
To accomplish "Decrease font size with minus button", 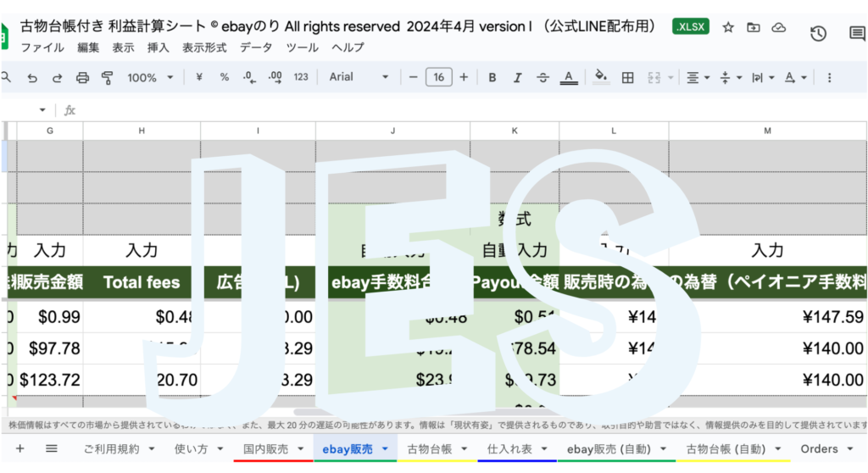I will pyautogui.click(x=413, y=77).
